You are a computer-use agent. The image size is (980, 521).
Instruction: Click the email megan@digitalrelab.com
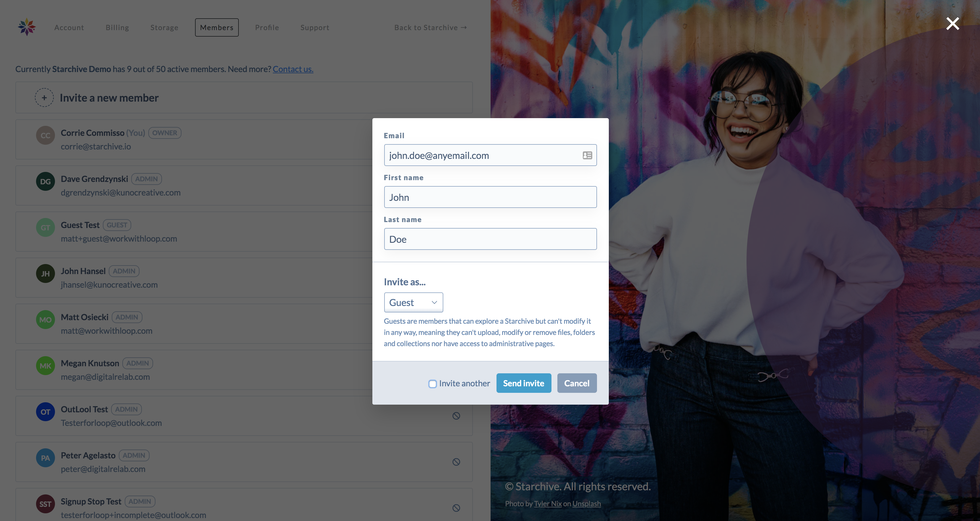tap(106, 377)
